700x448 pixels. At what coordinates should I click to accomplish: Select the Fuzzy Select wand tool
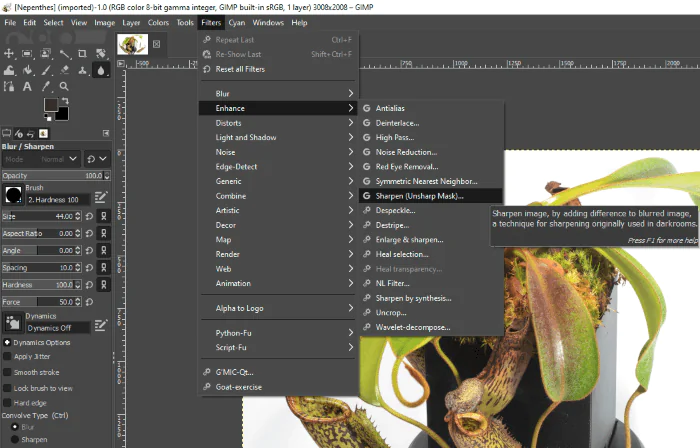tap(64, 54)
